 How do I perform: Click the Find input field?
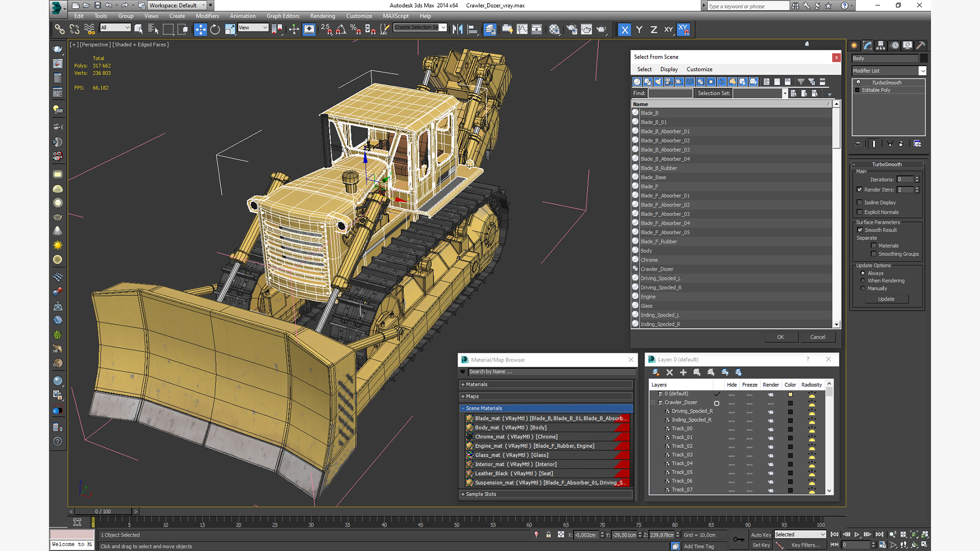pyautogui.click(x=670, y=93)
